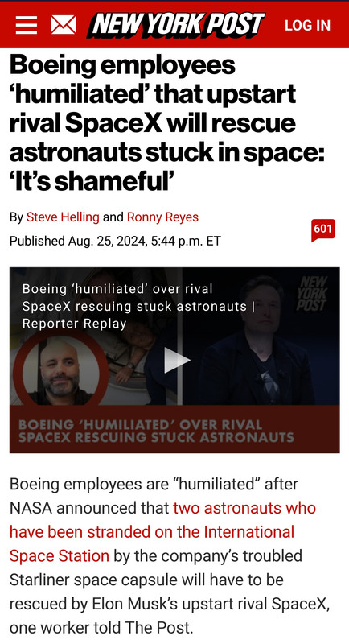Tap the envelope newsletter icon
The image size is (349, 644).
click(x=64, y=25)
